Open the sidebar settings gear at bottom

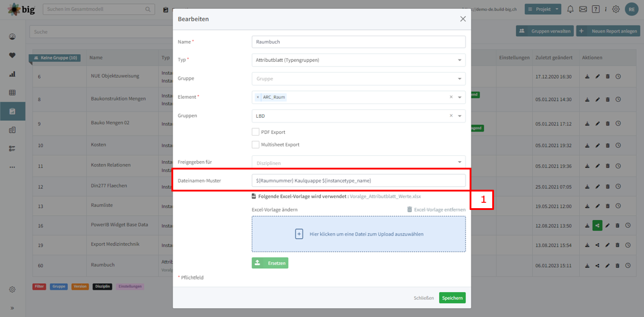coord(12,290)
